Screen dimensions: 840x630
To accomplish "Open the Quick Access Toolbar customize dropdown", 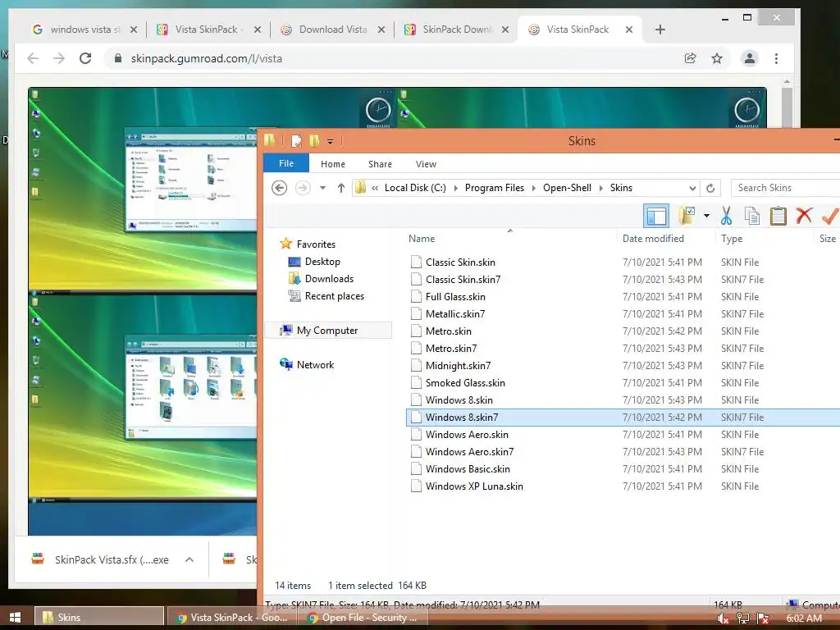I will [330, 141].
